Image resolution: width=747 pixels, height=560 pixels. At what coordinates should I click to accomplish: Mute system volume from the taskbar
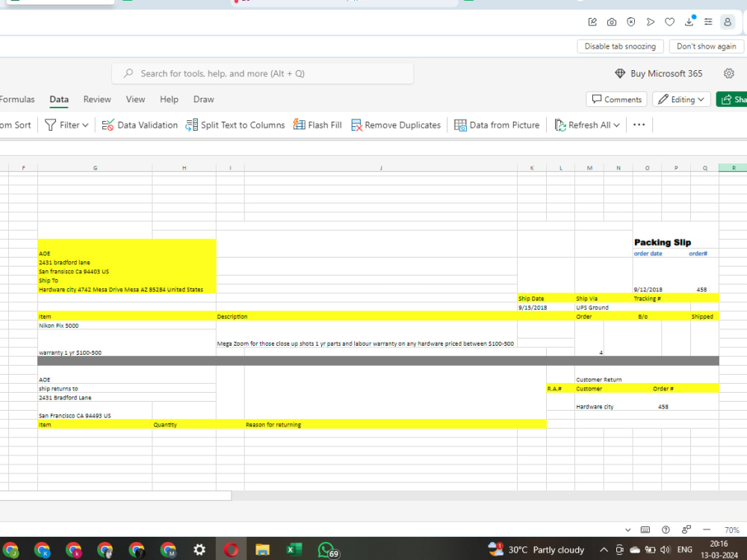click(x=664, y=550)
